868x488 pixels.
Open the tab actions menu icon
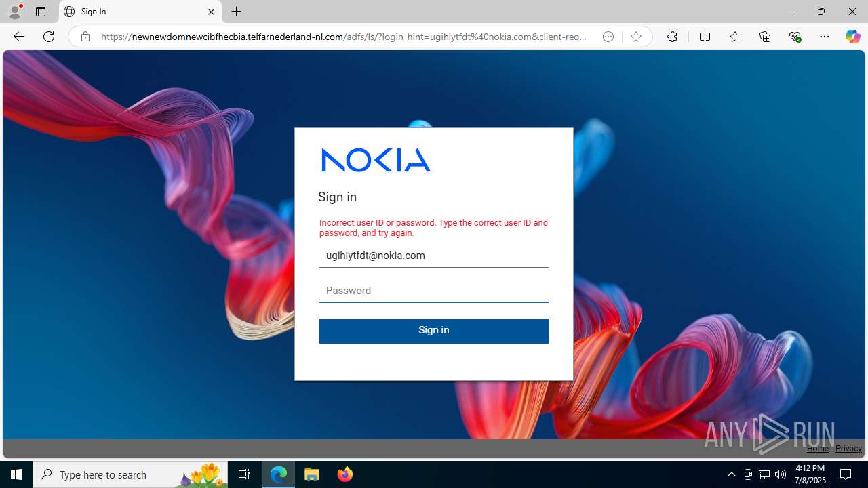41,12
